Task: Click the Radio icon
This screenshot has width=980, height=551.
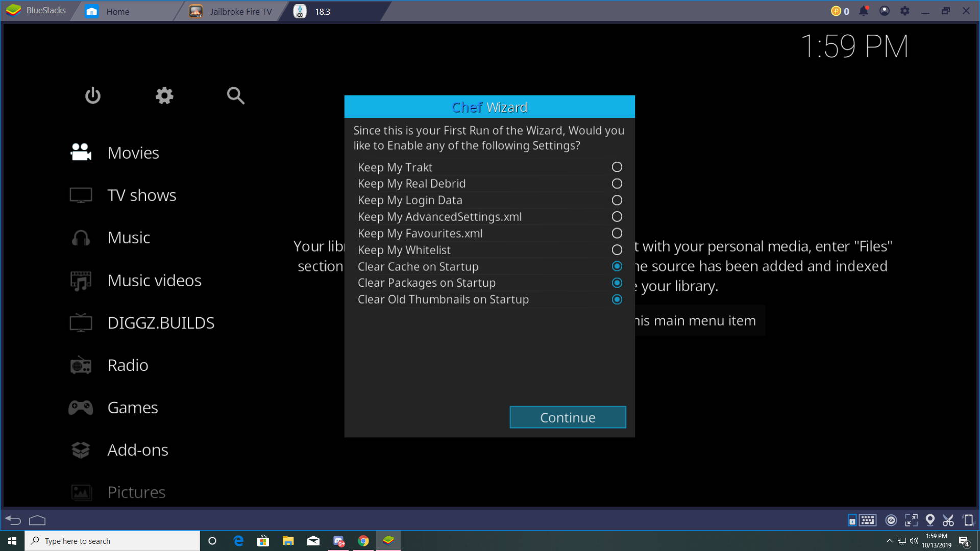Action: (x=81, y=365)
